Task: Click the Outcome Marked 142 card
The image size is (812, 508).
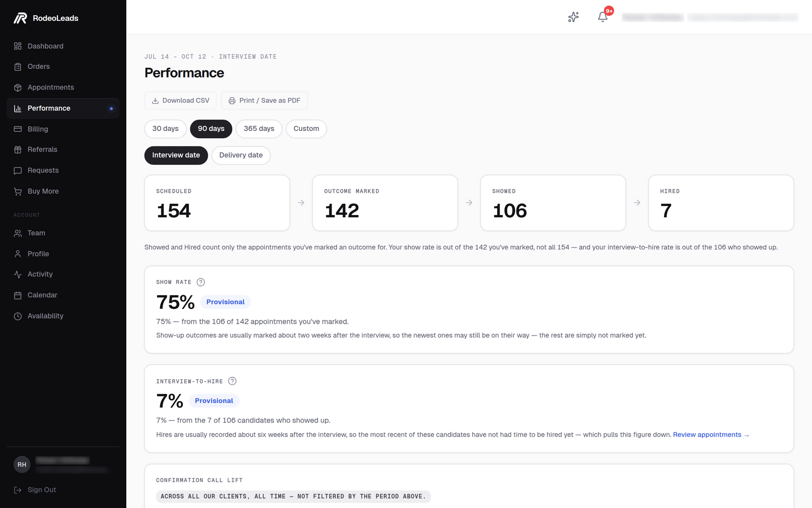Action: (x=385, y=203)
